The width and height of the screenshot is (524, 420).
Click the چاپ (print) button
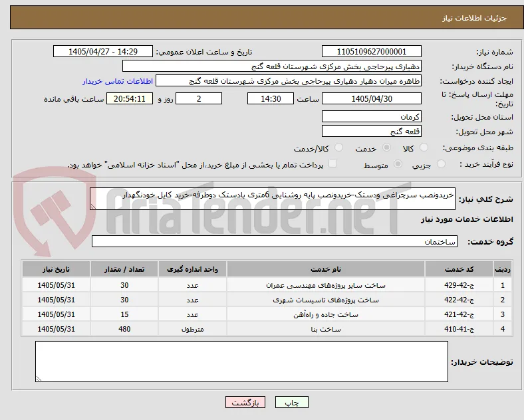coord(292,402)
